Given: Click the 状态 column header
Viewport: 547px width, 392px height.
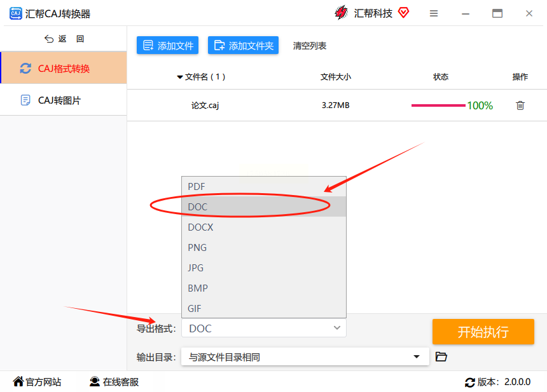Looking at the screenshot, I should click(x=441, y=77).
